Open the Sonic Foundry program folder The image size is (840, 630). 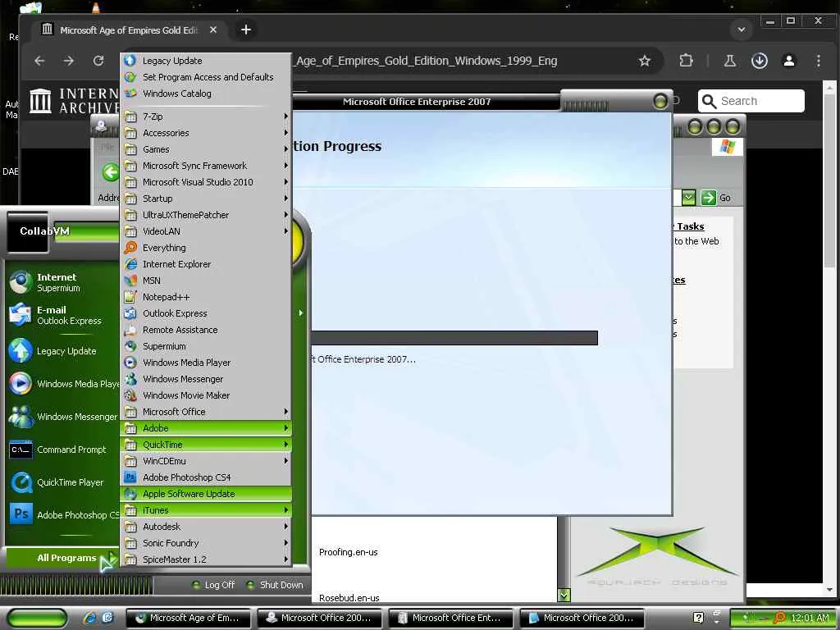click(x=206, y=543)
